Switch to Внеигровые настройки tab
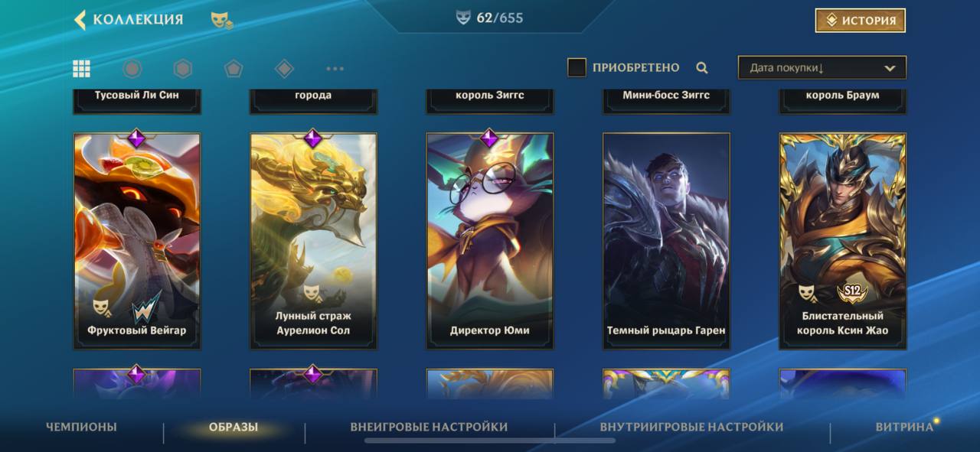Viewport: 980px width, 452px height. tap(429, 427)
